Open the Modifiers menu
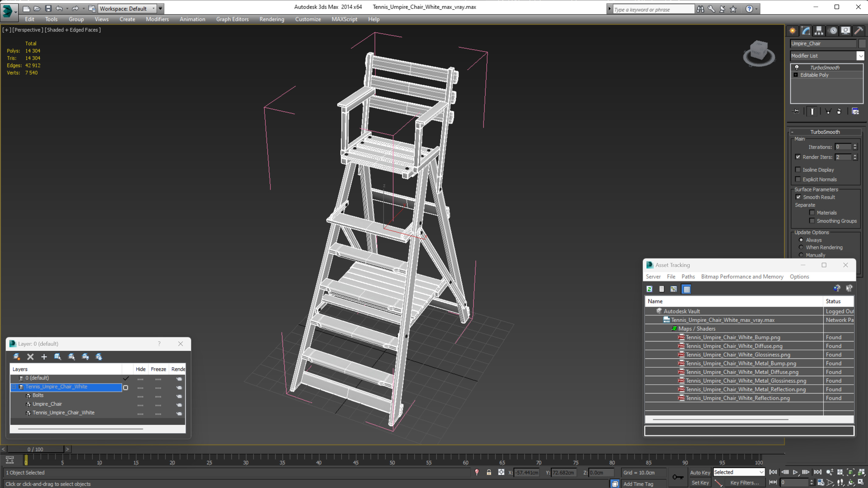The image size is (868, 488). tap(157, 19)
